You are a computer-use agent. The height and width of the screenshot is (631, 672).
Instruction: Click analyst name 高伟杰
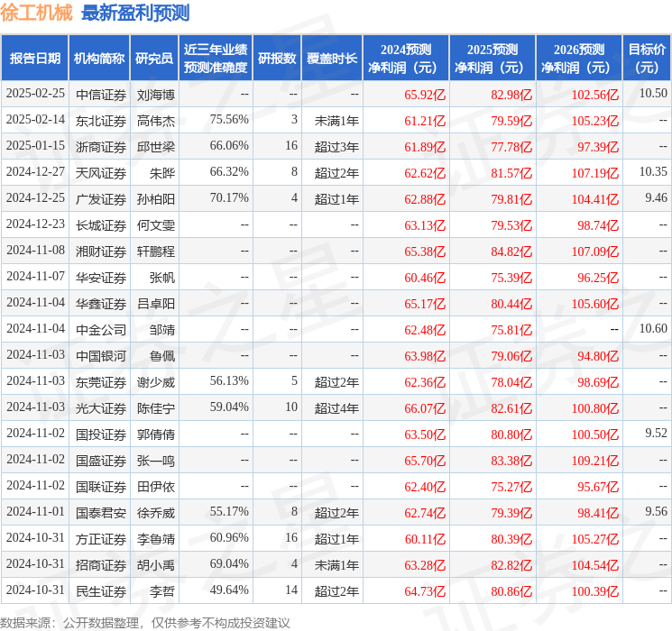pyautogui.click(x=155, y=121)
